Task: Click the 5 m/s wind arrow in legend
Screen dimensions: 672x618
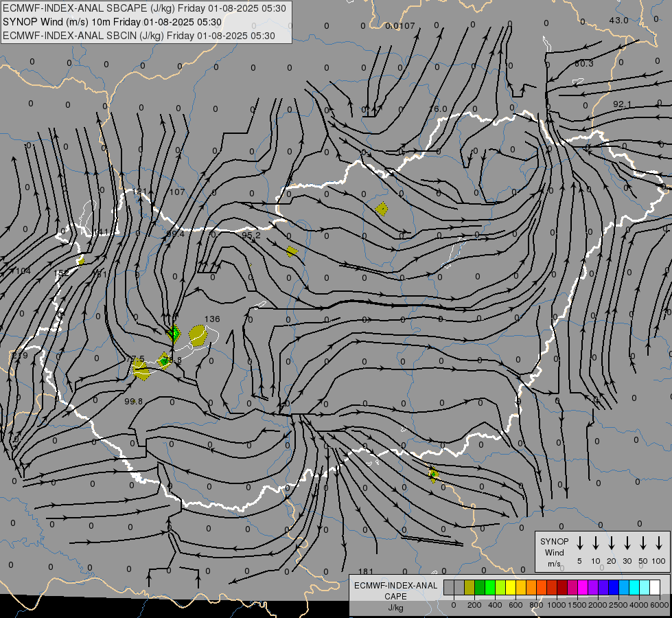Action: [x=580, y=543]
